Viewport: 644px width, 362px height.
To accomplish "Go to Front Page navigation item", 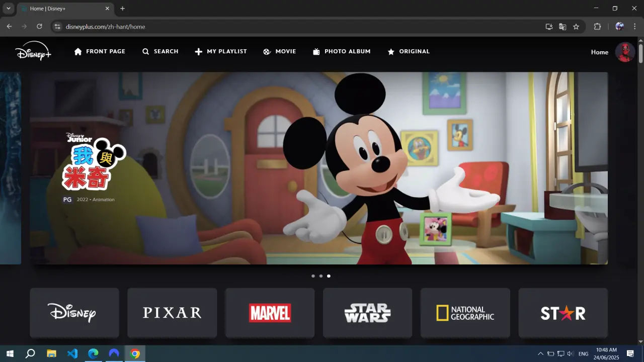I will [x=100, y=51].
